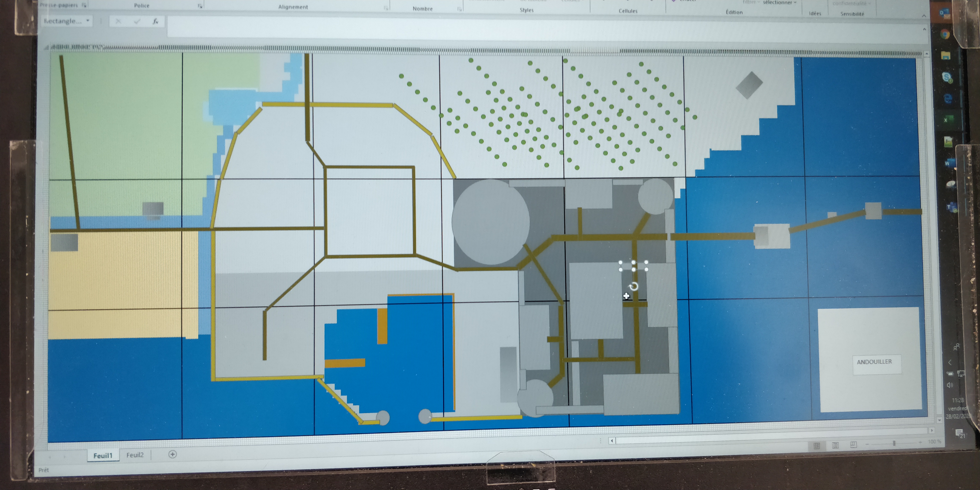Collapse the ribbon with the chevron arrow
This screenshot has width=980, height=490.
click(x=924, y=16)
